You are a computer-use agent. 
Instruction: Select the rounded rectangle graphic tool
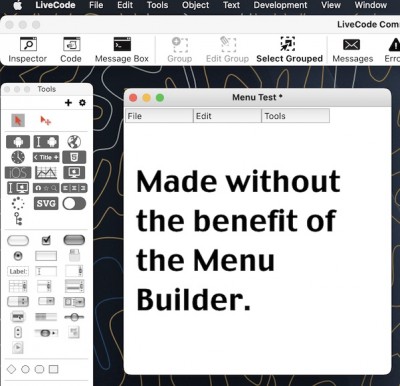(x=39, y=369)
